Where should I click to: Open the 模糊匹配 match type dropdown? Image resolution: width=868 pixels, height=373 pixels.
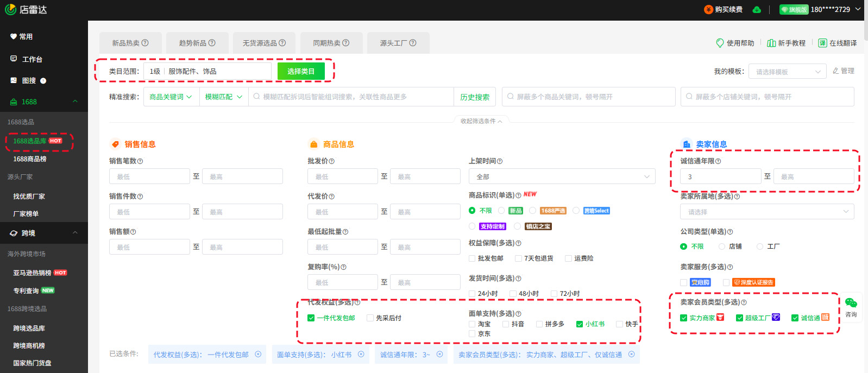click(223, 97)
